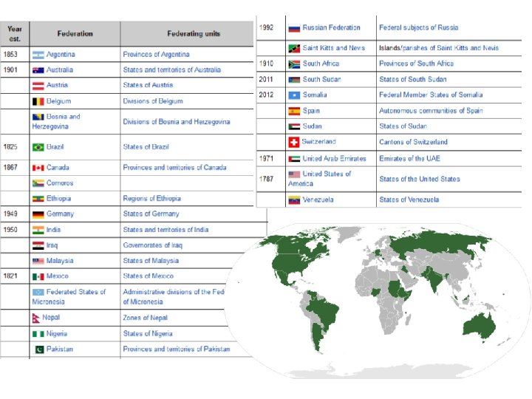Screen dimensions: 532x399
Task: Open the Regions of Ethiopia link
Action: 151,199
